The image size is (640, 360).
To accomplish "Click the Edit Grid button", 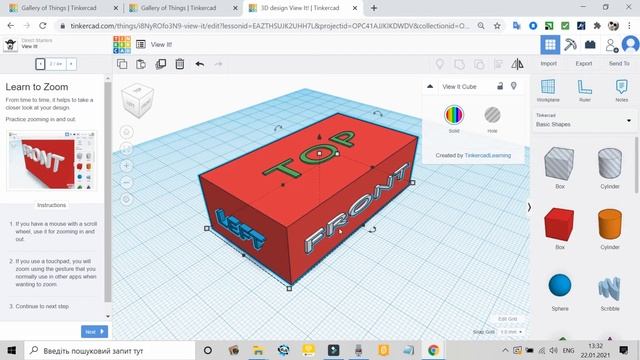I will click(x=507, y=319).
